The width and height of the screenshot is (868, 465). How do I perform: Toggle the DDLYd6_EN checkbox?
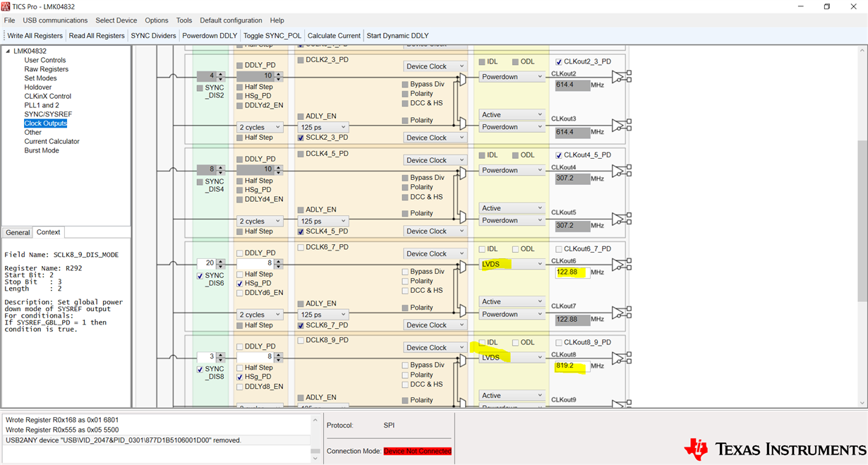click(240, 293)
